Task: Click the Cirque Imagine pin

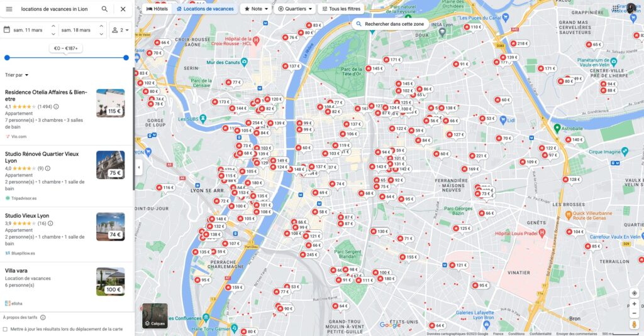Action: click(625, 151)
